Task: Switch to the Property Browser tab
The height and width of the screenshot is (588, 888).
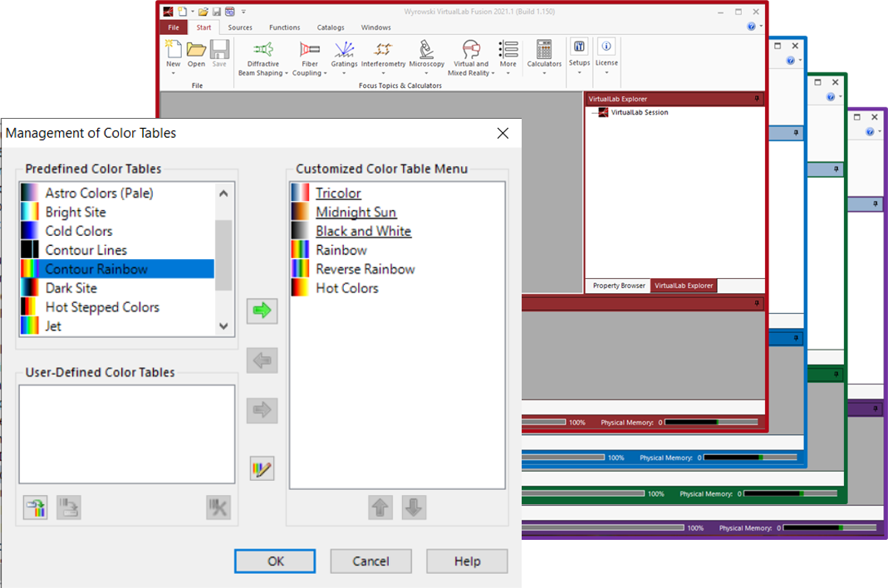Action: click(x=618, y=286)
